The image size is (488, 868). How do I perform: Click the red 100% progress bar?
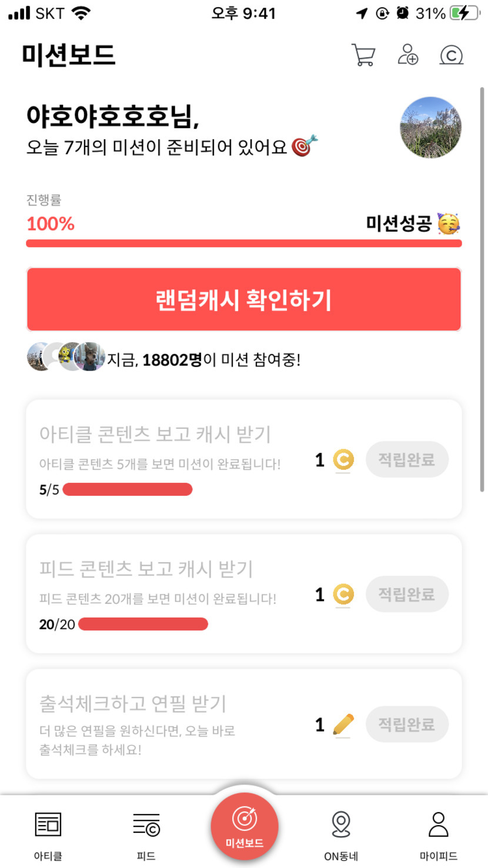(x=243, y=243)
